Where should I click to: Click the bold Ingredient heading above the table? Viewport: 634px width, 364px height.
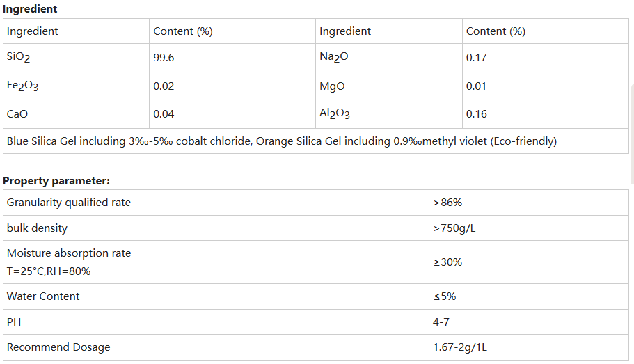[30, 9]
